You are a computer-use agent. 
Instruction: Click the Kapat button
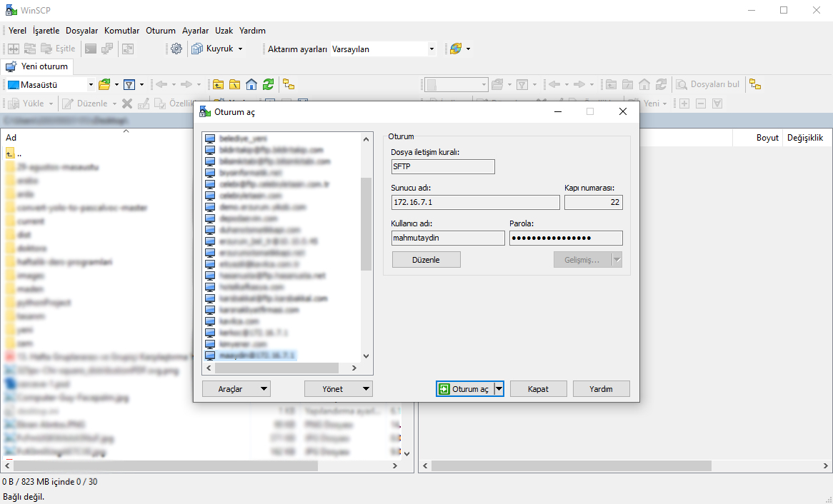pyautogui.click(x=538, y=389)
